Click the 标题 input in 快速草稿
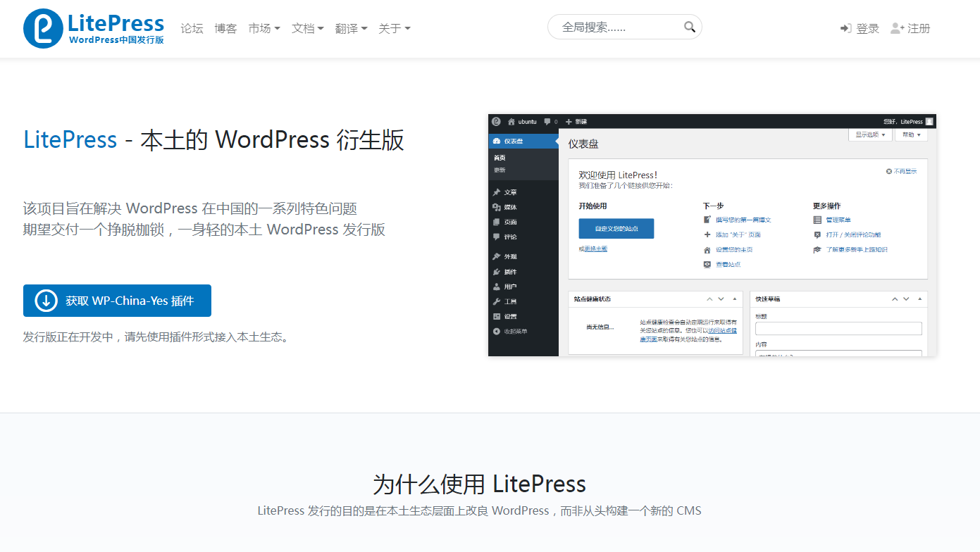The image size is (980, 552). tap(838, 328)
